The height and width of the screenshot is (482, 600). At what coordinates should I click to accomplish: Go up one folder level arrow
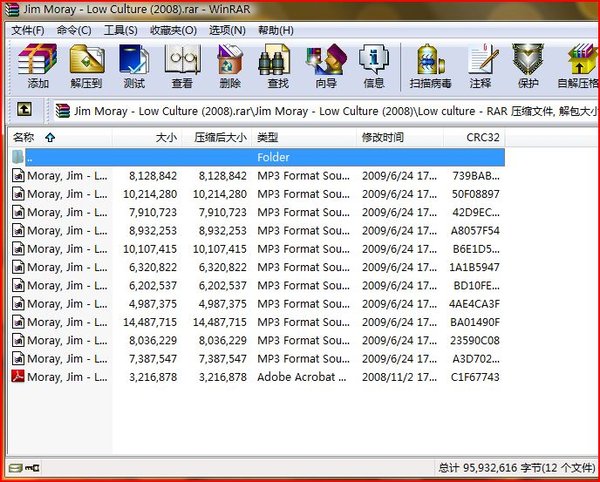coord(24,109)
